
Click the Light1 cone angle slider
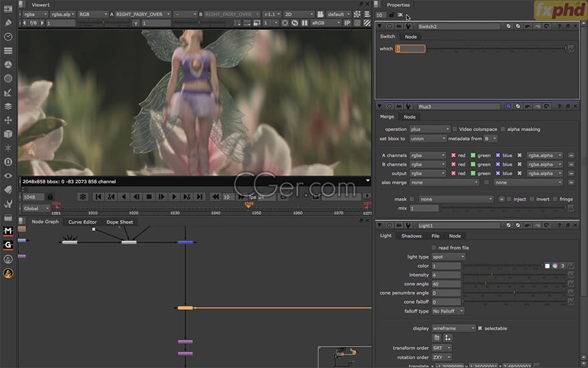point(514,284)
